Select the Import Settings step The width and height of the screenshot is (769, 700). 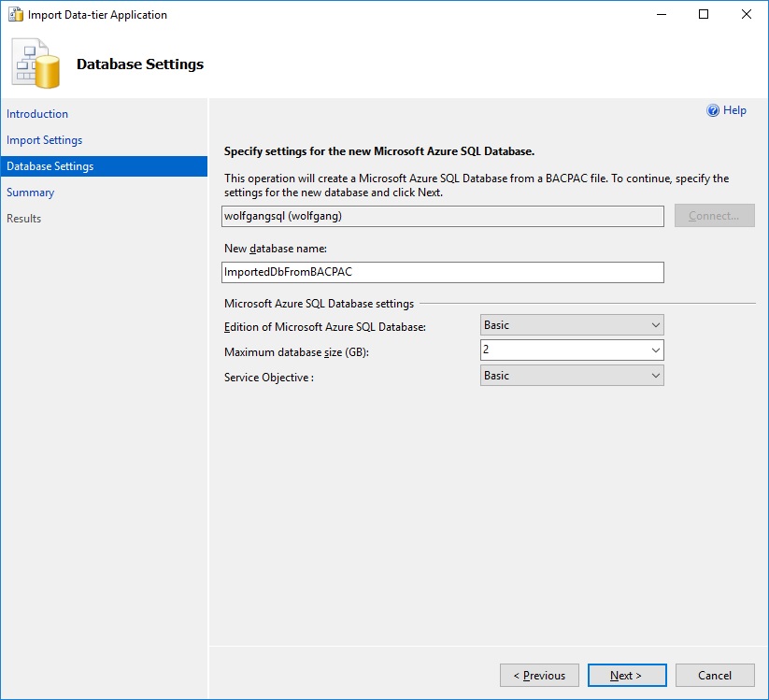[46, 139]
